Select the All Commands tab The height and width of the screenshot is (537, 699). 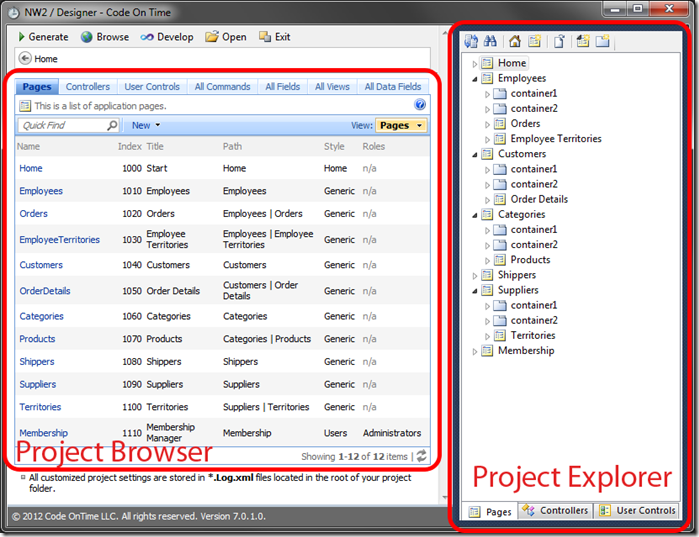tap(222, 86)
